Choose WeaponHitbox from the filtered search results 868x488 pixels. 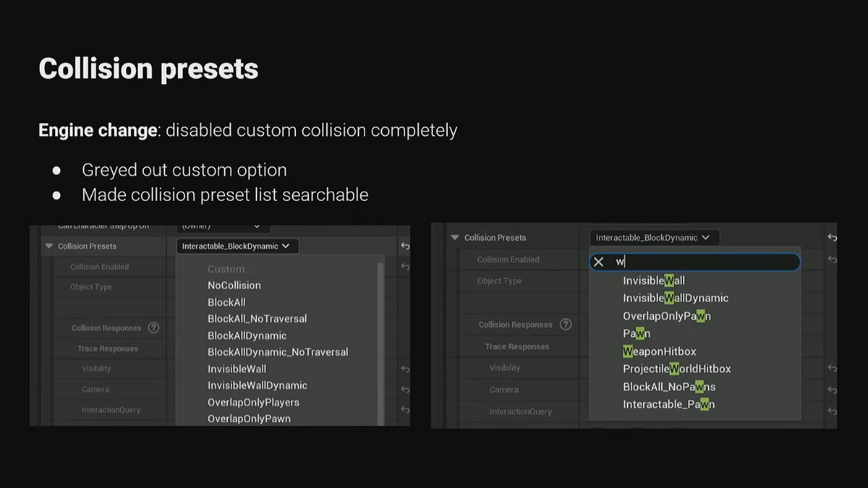pos(660,351)
